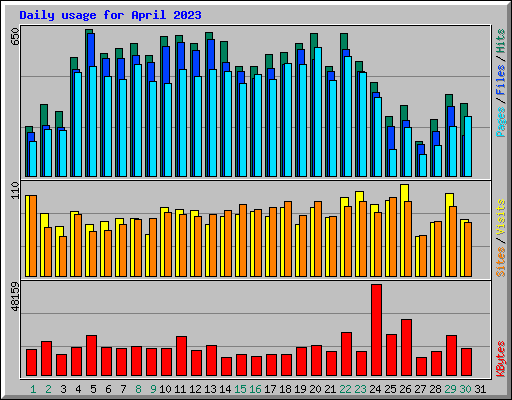Click the orange Sites bar for day 27
The image size is (512, 400).
[423, 256]
